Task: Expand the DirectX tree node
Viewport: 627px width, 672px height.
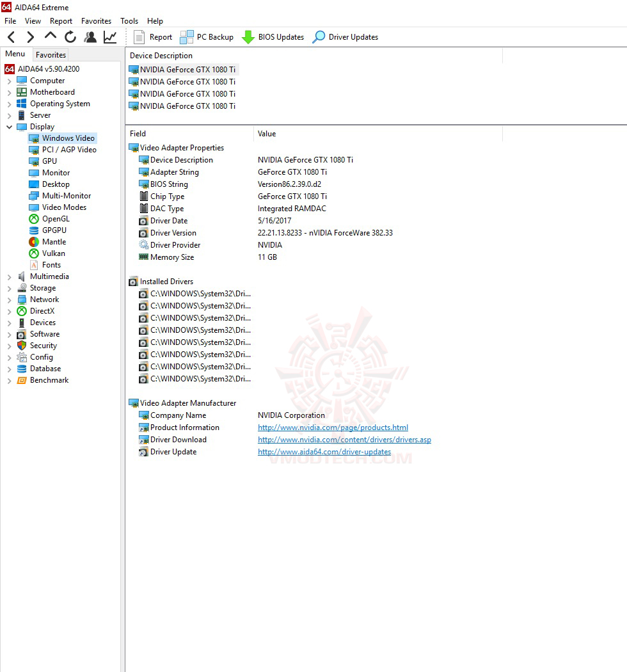Action: point(9,312)
